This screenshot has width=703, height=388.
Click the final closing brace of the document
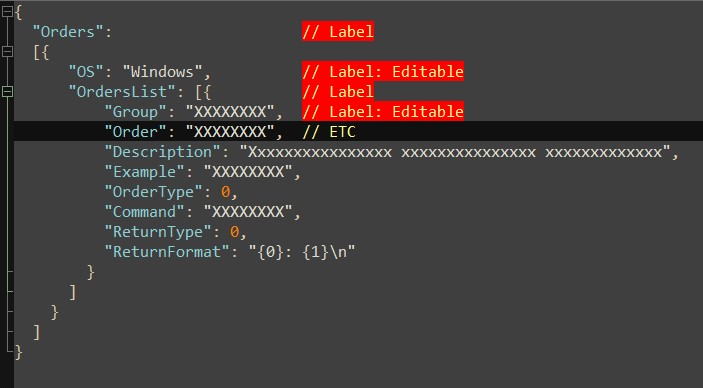pos(18,352)
